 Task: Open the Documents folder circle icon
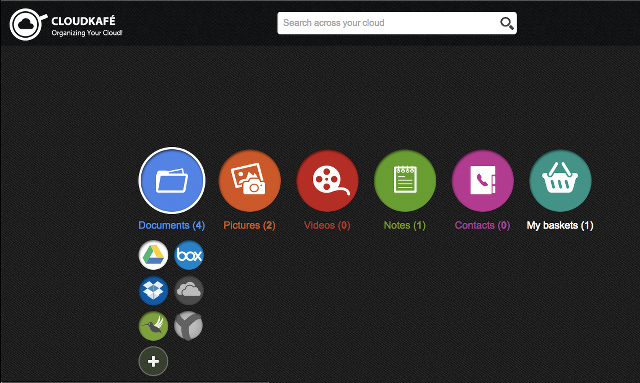172,180
